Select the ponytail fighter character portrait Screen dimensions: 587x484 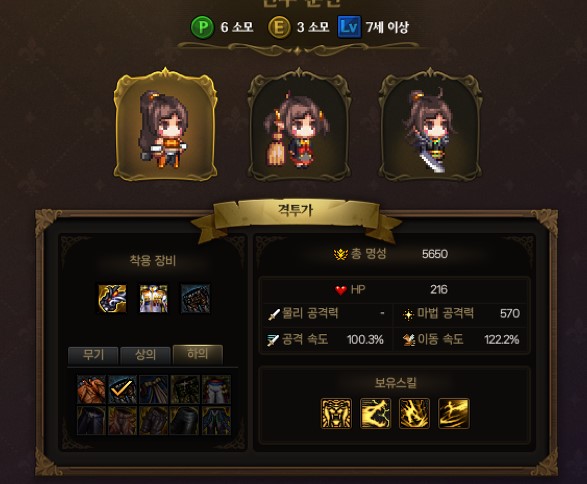(x=165, y=124)
